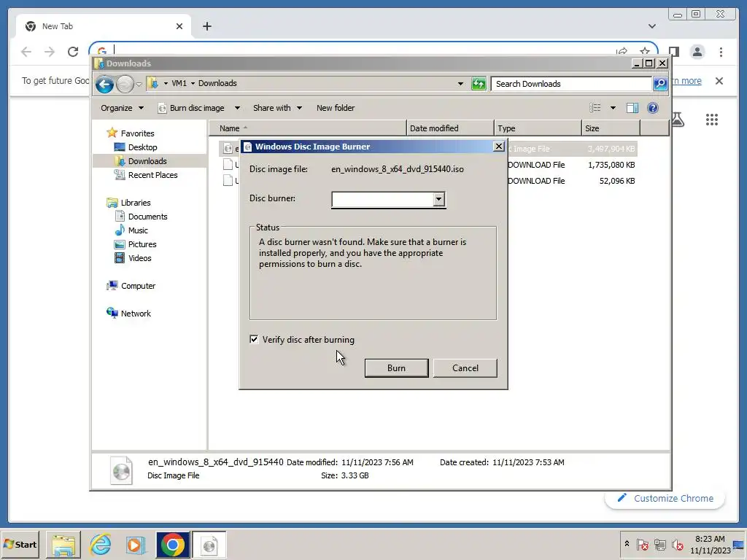Click Customize Chrome button
The image size is (747, 560).
tap(665, 499)
